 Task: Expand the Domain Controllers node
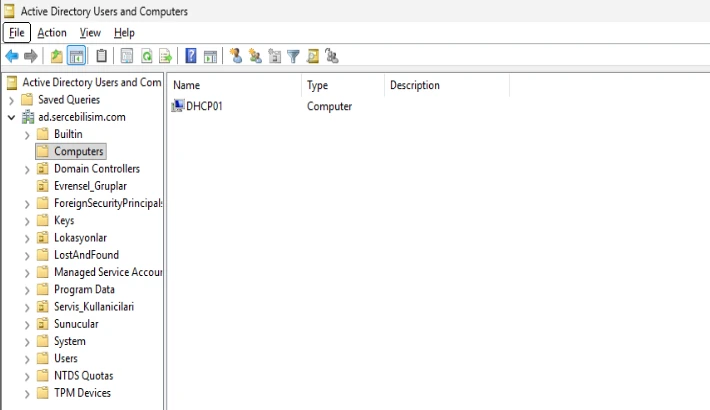pos(27,169)
